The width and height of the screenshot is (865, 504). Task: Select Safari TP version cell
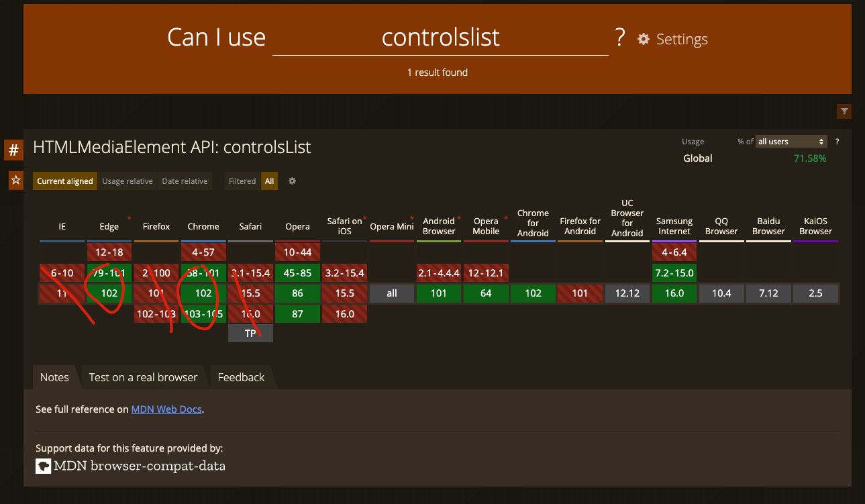click(x=250, y=334)
